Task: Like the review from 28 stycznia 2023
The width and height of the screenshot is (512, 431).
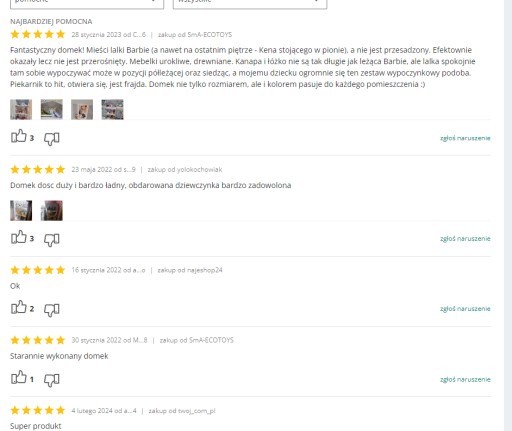Action: click(19, 136)
